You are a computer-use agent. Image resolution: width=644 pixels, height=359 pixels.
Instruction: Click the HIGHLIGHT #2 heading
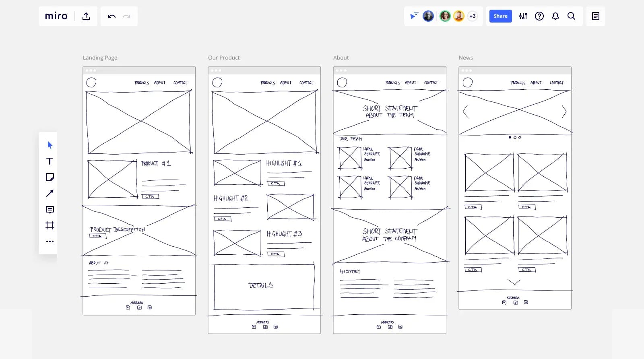(231, 198)
